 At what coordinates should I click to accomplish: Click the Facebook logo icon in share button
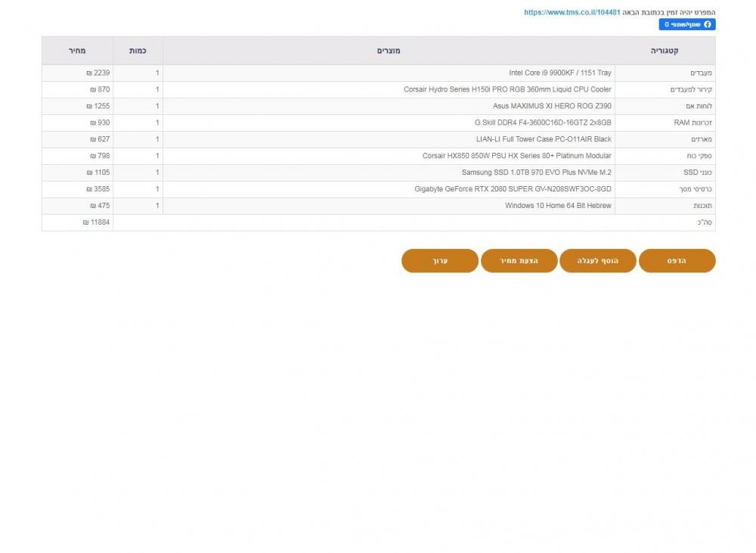pos(708,25)
